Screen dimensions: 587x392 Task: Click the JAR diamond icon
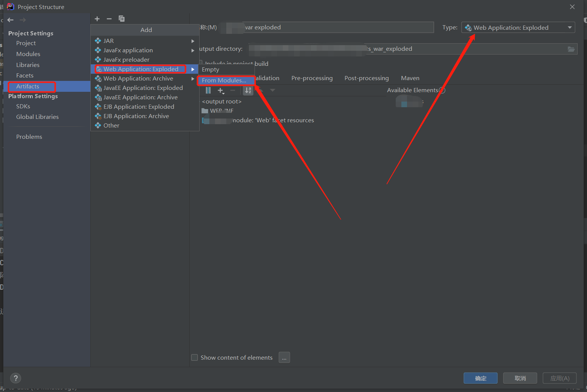click(98, 41)
